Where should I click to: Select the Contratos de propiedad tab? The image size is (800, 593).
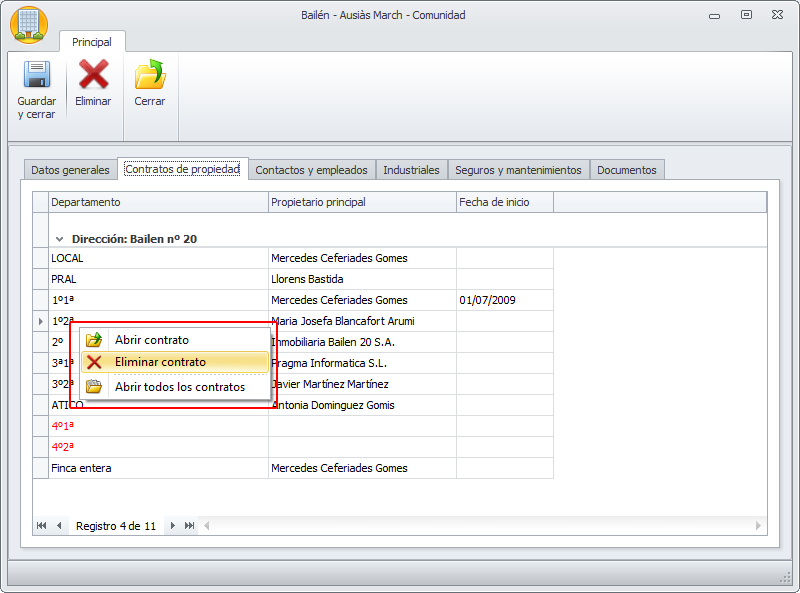(183, 169)
